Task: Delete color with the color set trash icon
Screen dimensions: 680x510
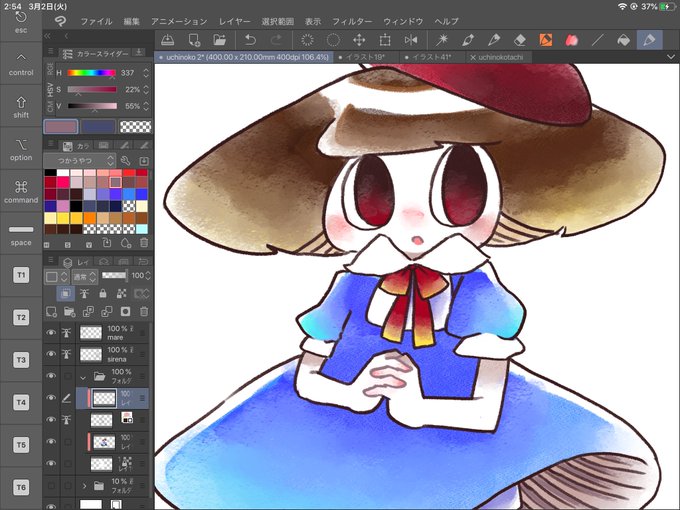Action: click(144, 243)
